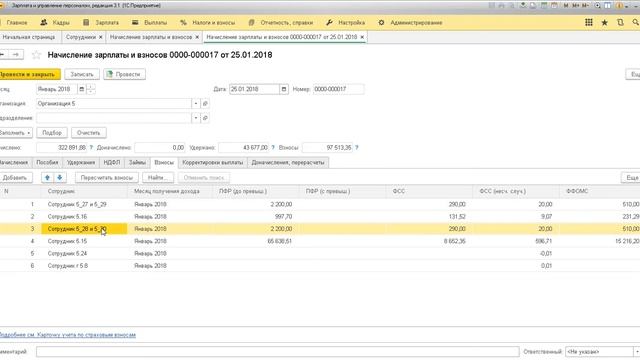Screen dimensions: 640x360
Task: Open the Заполнить dropdown button
Action: coord(16,133)
